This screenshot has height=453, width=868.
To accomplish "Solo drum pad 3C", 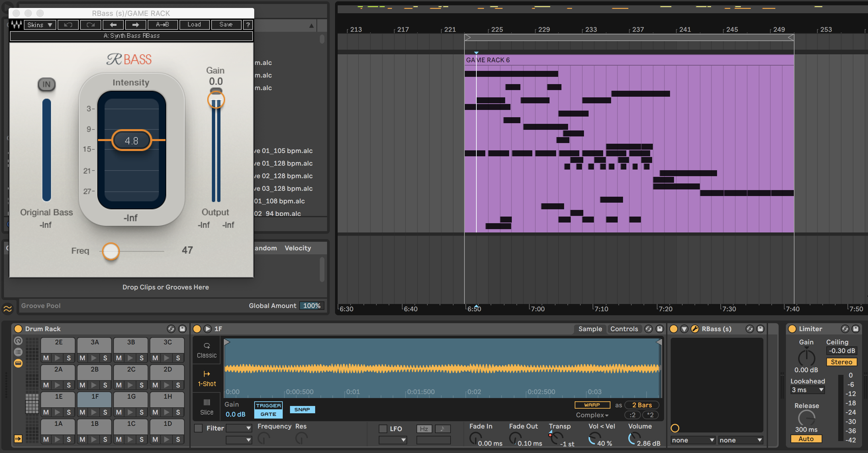I will (178, 358).
